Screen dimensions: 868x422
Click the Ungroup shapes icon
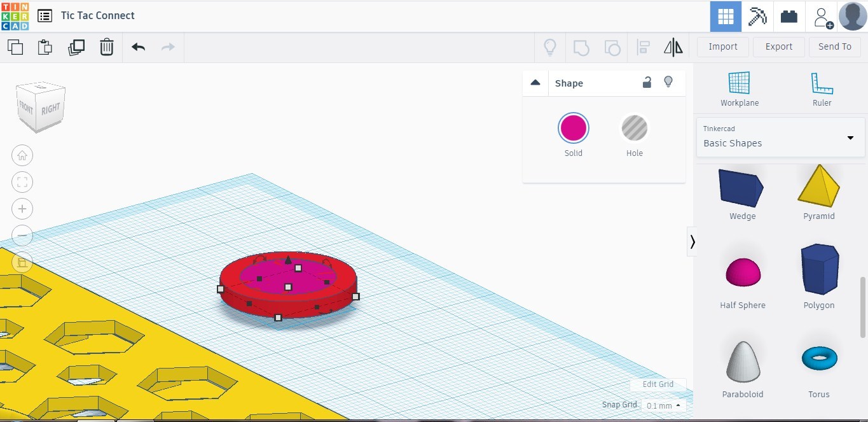612,47
